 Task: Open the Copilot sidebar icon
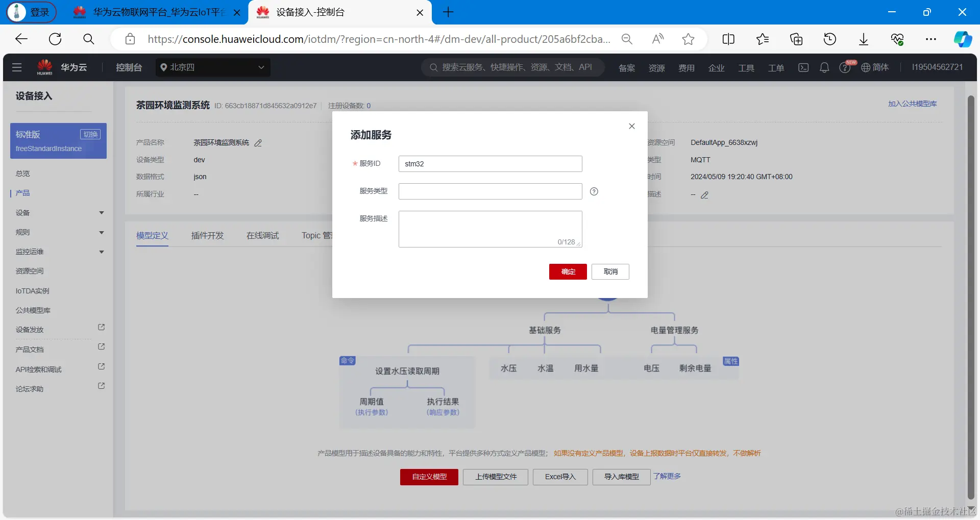pos(963,39)
